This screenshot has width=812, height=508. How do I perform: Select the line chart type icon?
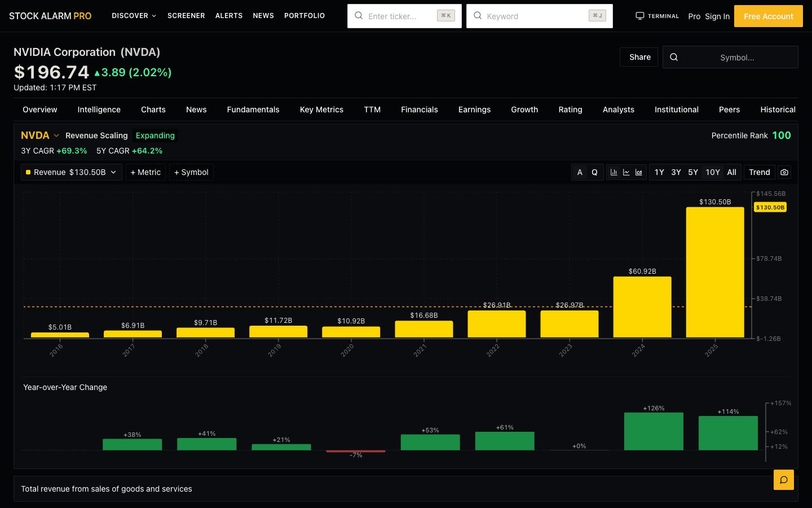[626, 172]
